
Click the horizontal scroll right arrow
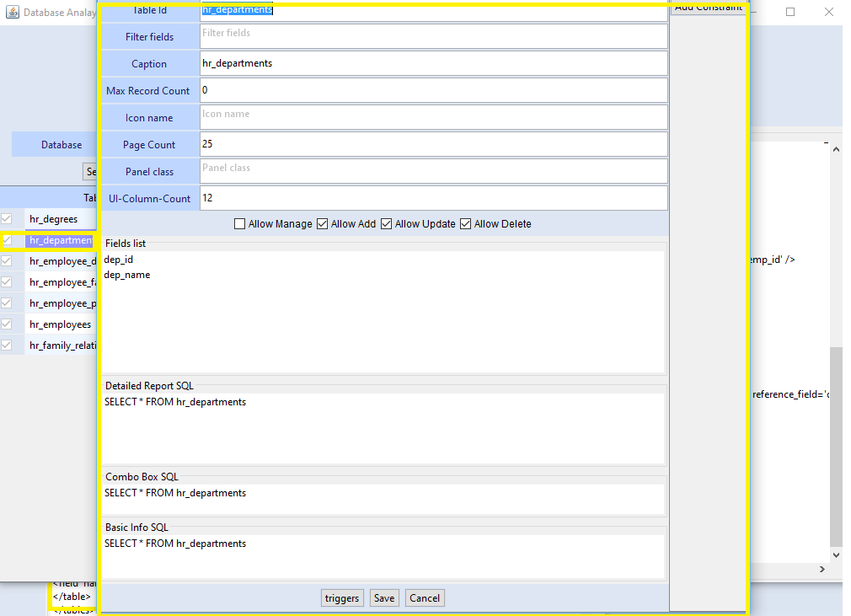click(822, 570)
